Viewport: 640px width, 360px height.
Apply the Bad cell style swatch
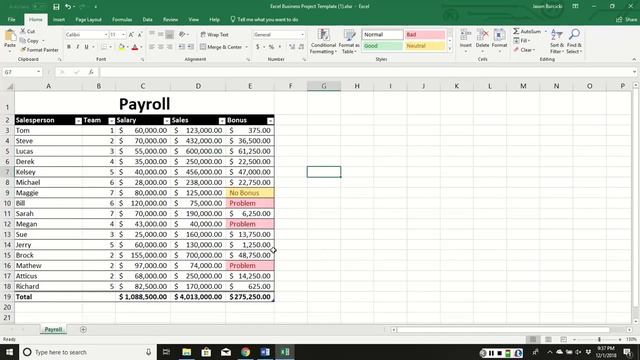[424, 35]
